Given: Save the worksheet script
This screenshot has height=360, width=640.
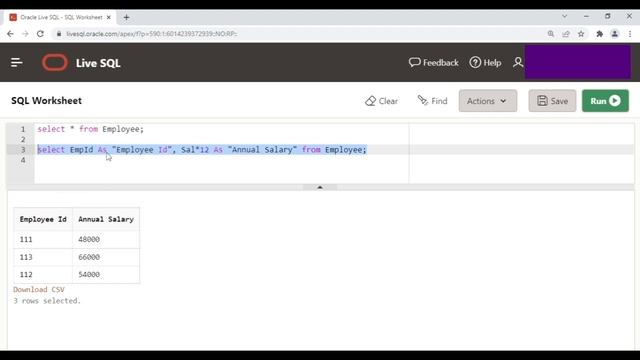Looking at the screenshot, I should pyautogui.click(x=552, y=101).
